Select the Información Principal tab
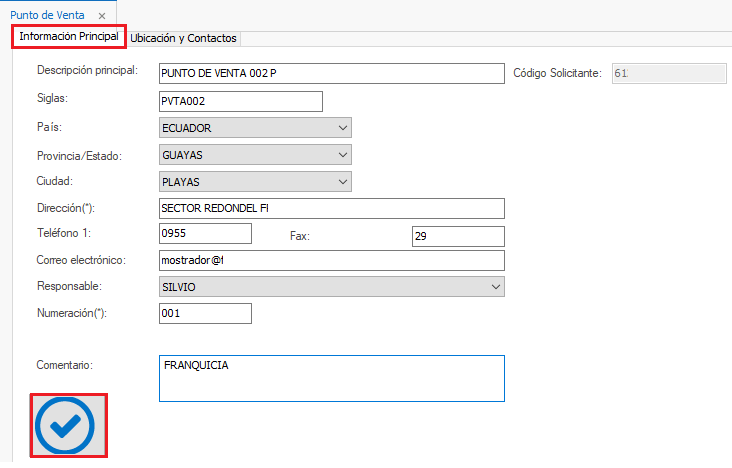The image size is (732, 468). (69, 37)
